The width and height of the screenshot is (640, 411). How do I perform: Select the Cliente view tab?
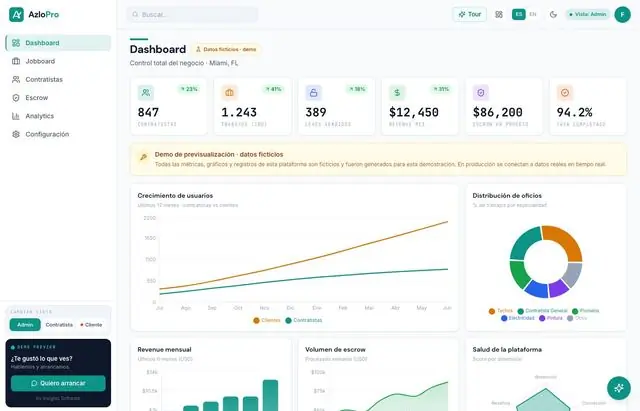91,325
